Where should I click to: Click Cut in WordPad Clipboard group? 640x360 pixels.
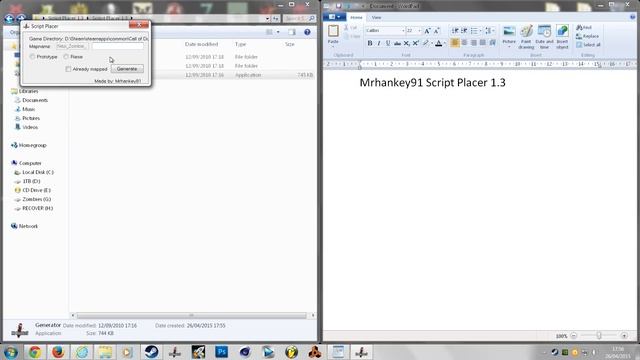[x=352, y=27]
